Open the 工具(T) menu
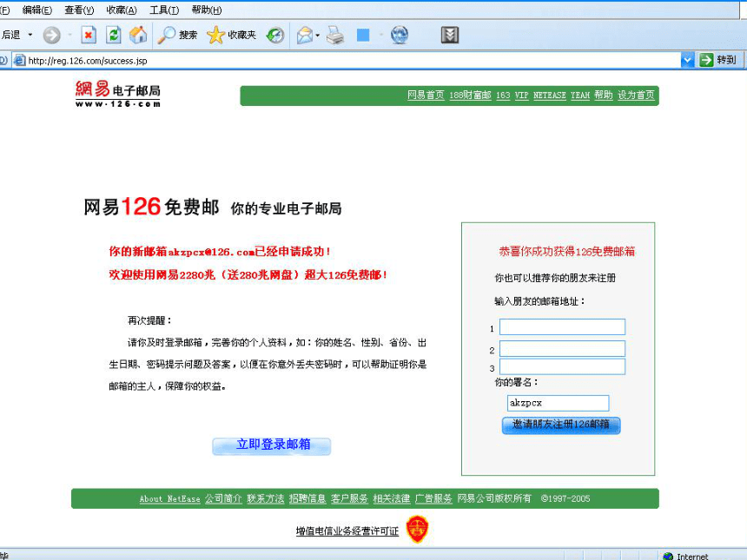The height and width of the screenshot is (560, 747). pyautogui.click(x=164, y=10)
